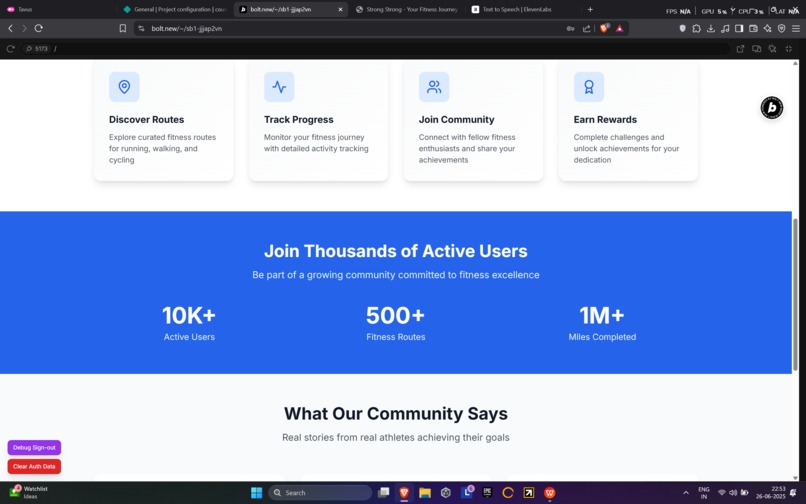Viewport: 806px width, 504px height.
Task: Open the browser hamburger menu
Action: click(796, 28)
